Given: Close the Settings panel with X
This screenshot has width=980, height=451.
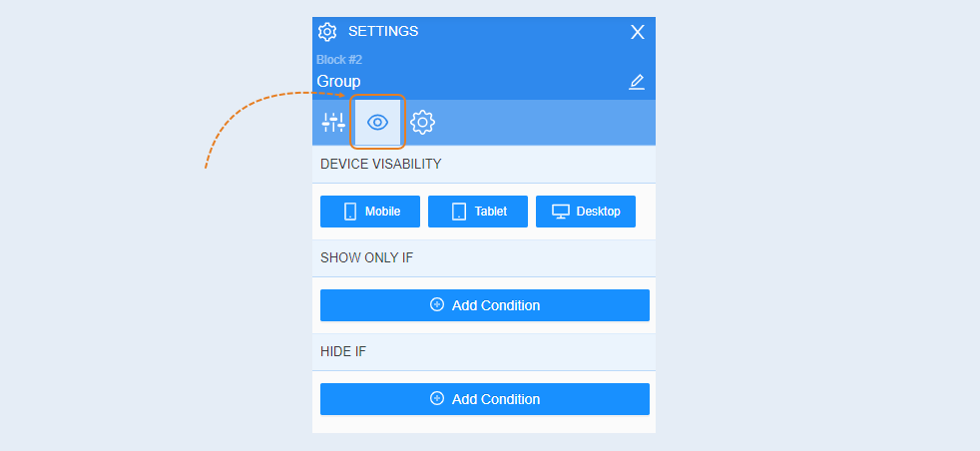Looking at the screenshot, I should coord(637,33).
